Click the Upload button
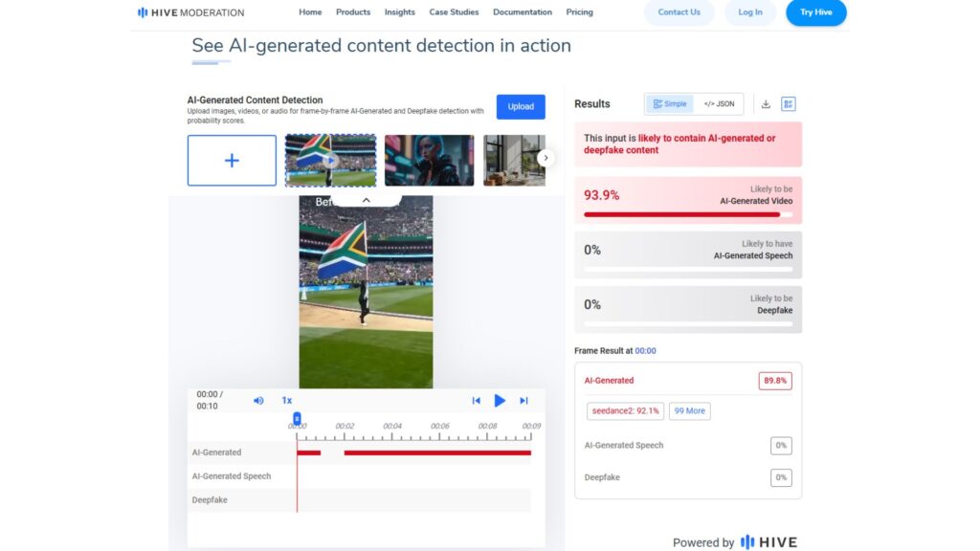 coord(521,107)
